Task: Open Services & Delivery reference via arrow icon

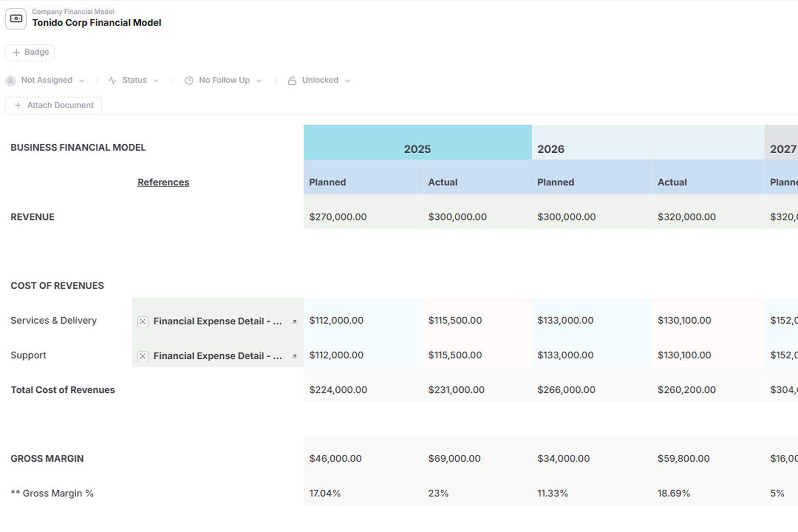Action: point(294,321)
